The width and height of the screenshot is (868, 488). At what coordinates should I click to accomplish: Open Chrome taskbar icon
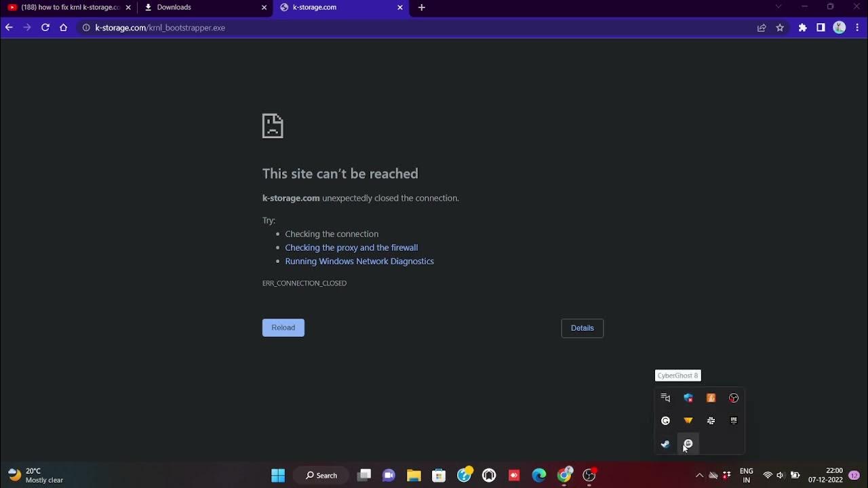564,475
